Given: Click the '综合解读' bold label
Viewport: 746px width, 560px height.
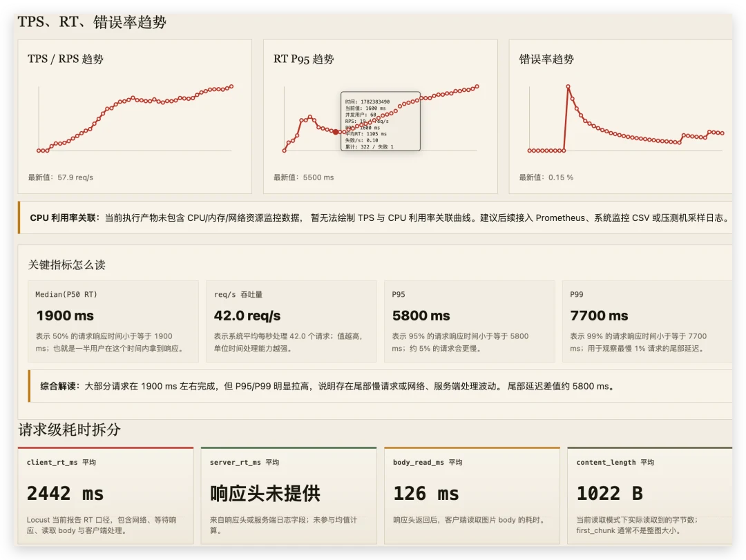Looking at the screenshot, I should click(x=60, y=387).
